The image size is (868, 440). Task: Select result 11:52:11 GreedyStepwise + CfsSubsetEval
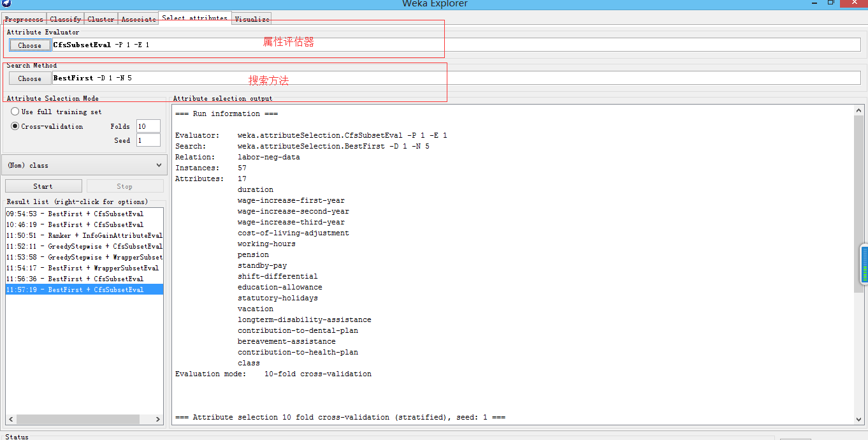[84, 246]
